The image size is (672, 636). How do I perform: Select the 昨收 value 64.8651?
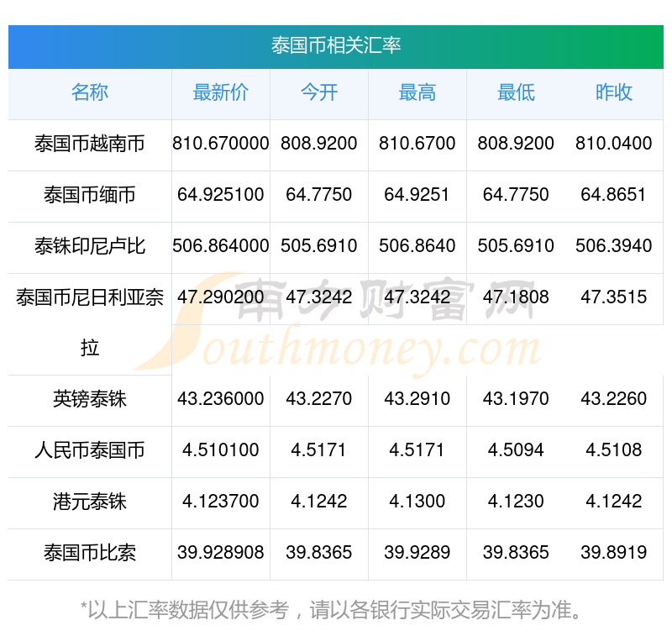(x=614, y=195)
